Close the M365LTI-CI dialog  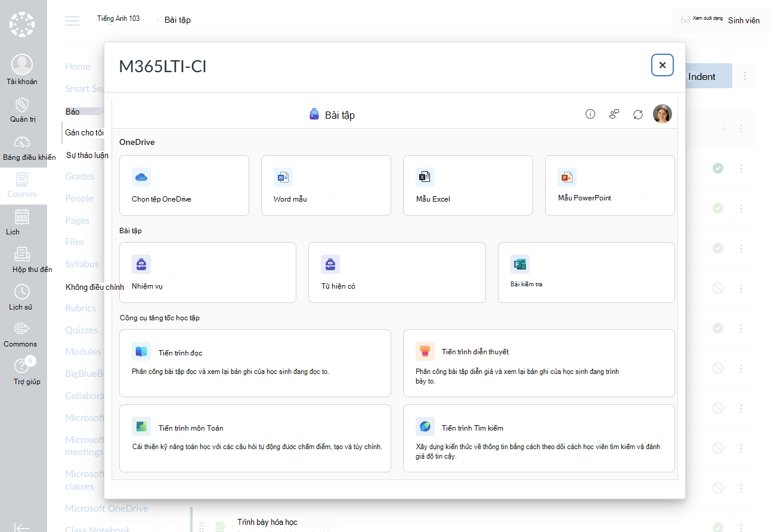coord(662,65)
